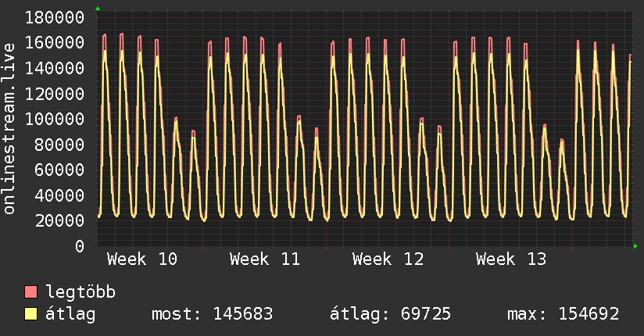This screenshot has width=644, height=336.
Task: Click the 0 label at Y-axis origin
Action: (79, 246)
